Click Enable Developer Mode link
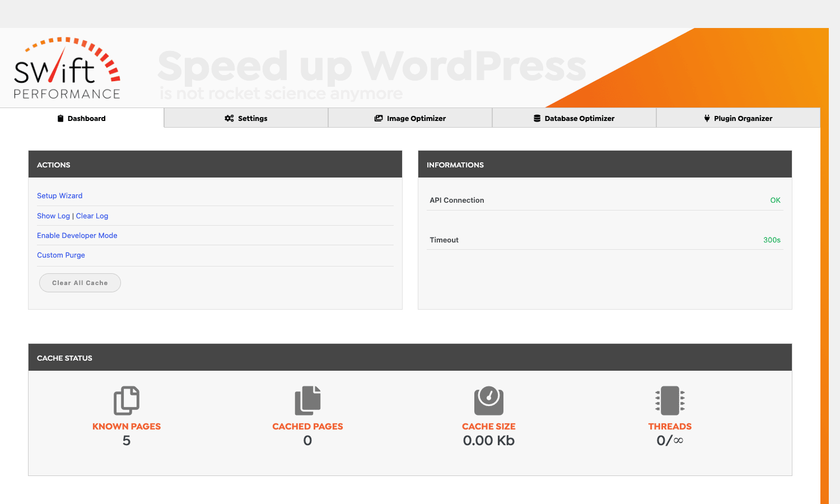The image size is (840, 504). (77, 235)
